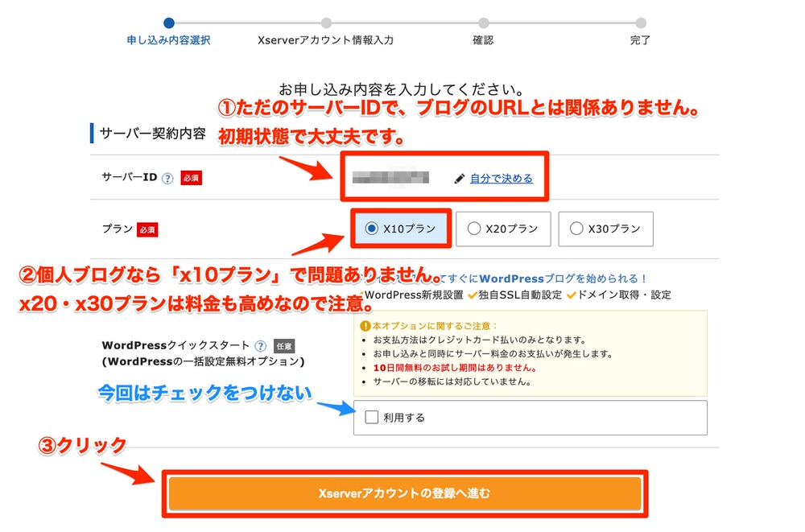Viewport: 805px width, 532px height.
Task: Click the pencil icon before 自分で決める
Action: 460,179
